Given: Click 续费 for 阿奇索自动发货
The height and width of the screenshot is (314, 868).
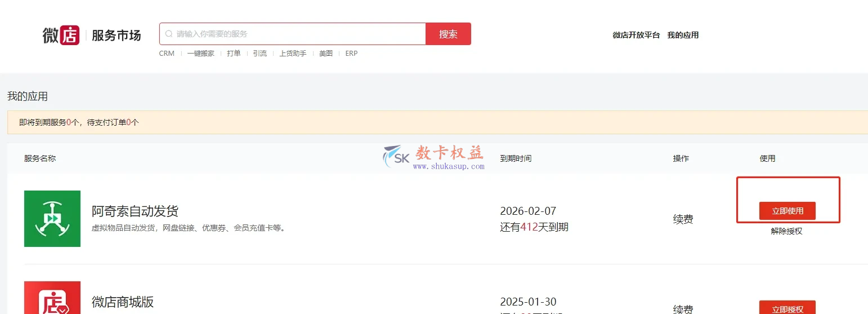Looking at the screenshot, I should click(x=683, y=219).
